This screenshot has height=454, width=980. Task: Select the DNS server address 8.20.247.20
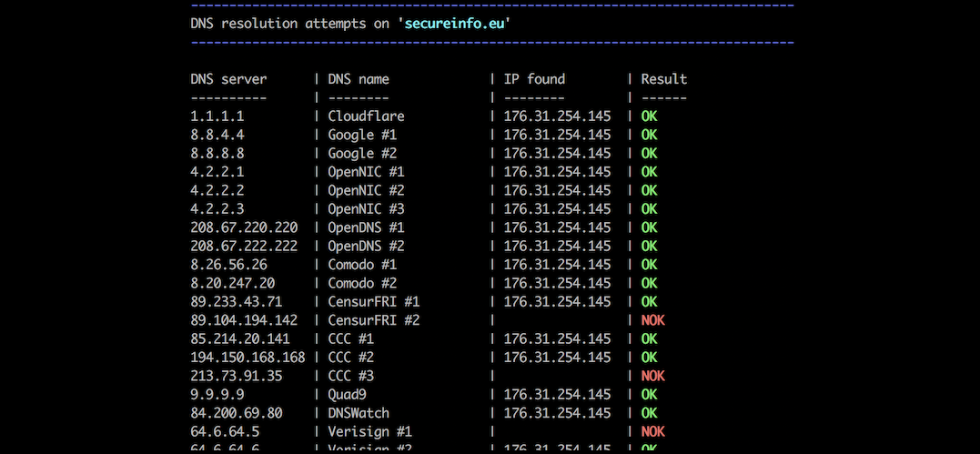click(x=233, y=283)
